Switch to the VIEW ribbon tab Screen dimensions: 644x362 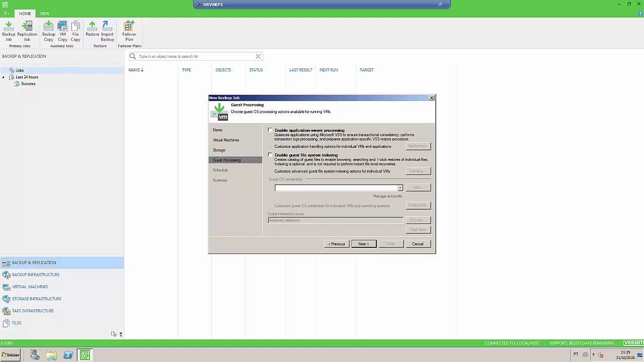(45, 14)
